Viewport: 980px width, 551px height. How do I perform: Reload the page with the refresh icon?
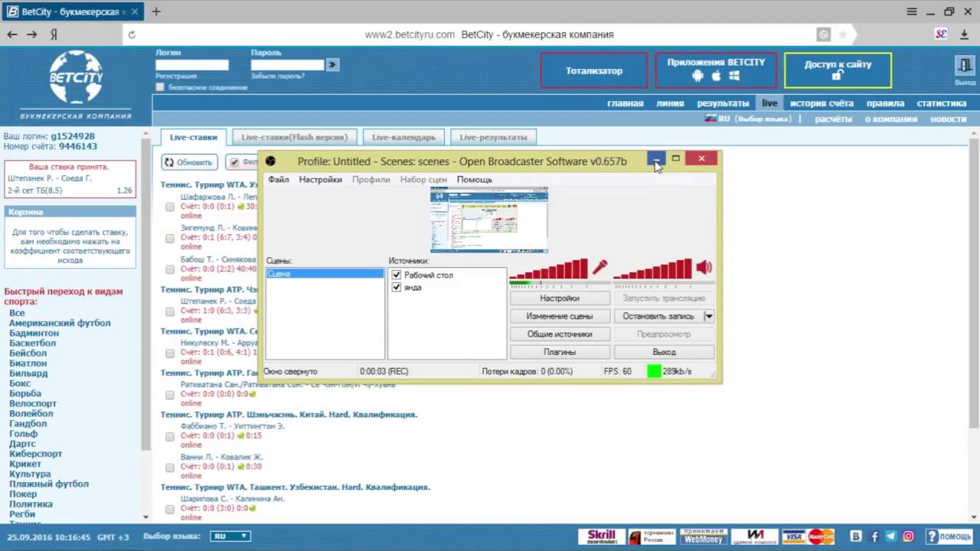coord(132,34)
